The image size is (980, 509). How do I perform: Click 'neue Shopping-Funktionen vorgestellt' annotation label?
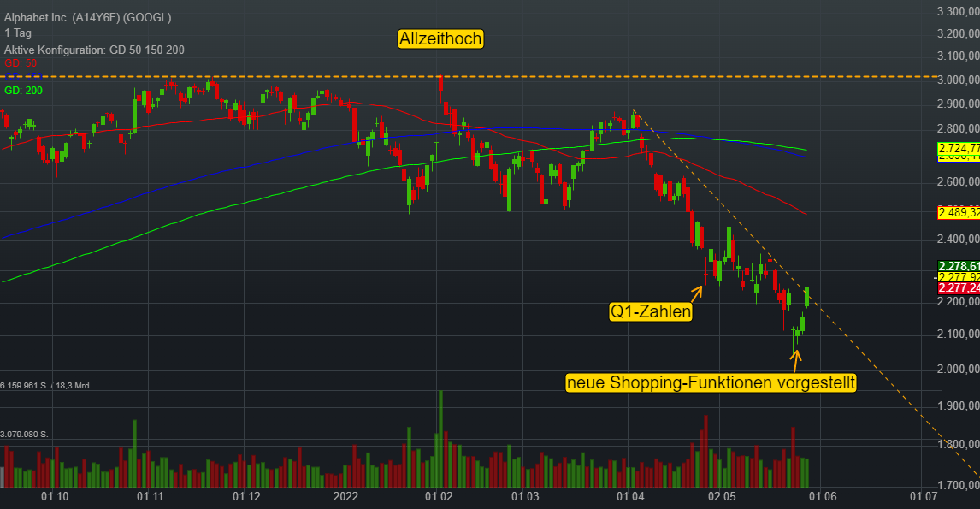[x=711, y=382]
